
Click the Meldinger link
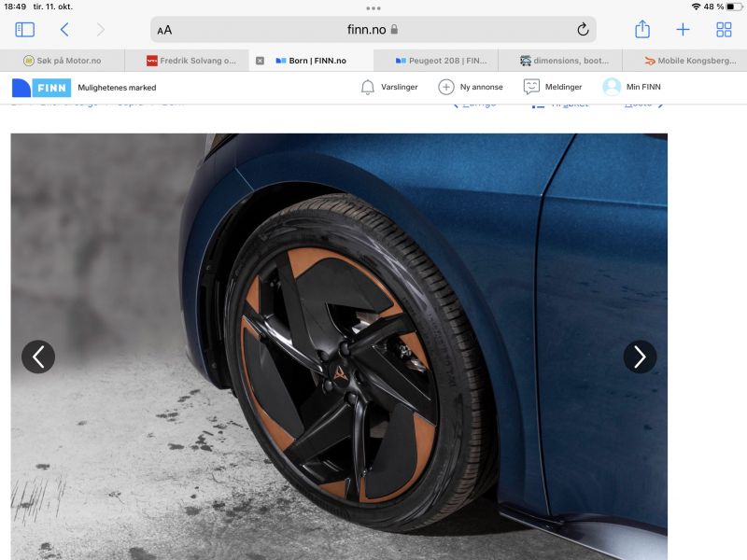point(563,87)
